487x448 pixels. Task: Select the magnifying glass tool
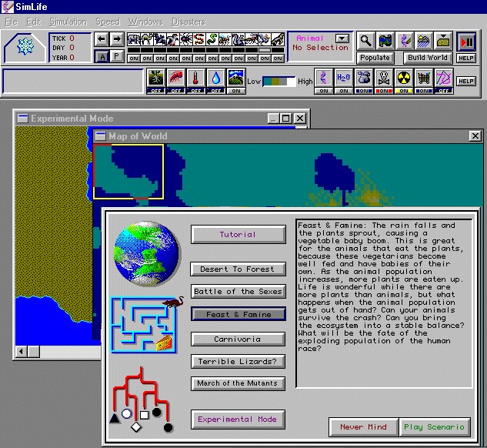pos(365,41)
